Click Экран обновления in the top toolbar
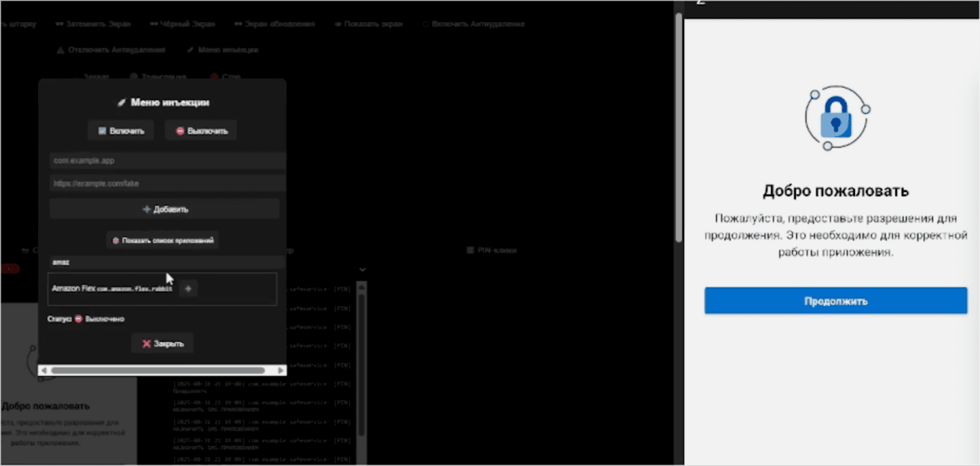 coord(274,24)
